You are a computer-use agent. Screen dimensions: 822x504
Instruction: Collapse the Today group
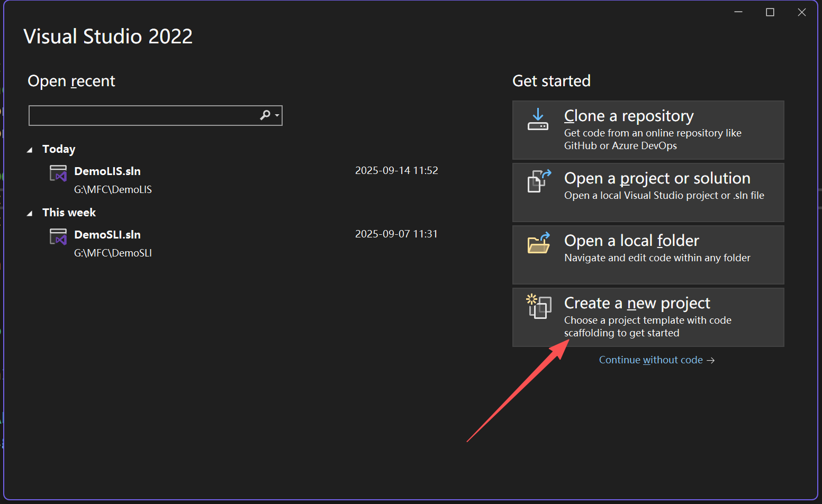30,150
